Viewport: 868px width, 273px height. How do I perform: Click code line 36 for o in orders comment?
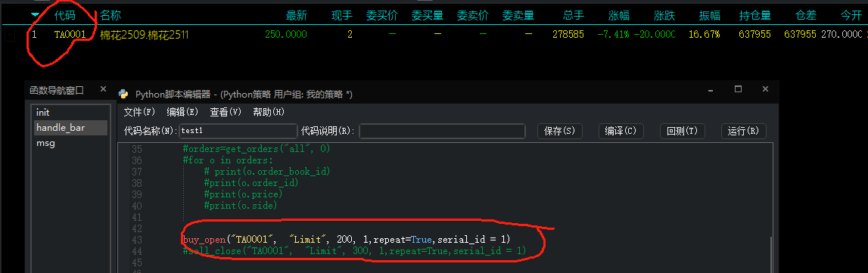[x=228, y=160]
